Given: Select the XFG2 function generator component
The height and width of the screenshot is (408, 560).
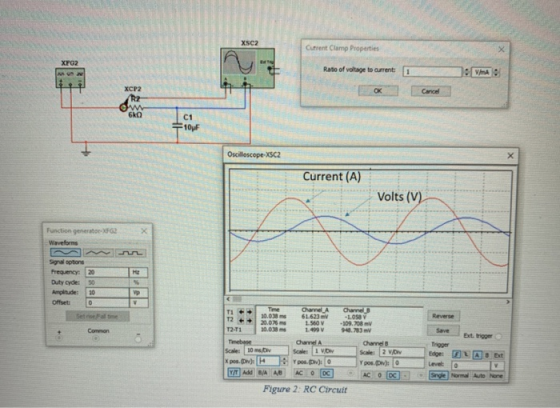Looking at the screenshot, I should coord(70,78).
